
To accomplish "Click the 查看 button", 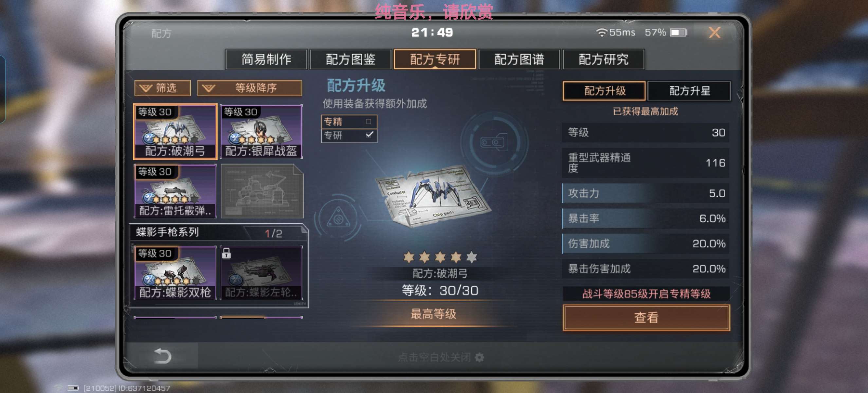I will pyautogui.click(x=646, y=317).
